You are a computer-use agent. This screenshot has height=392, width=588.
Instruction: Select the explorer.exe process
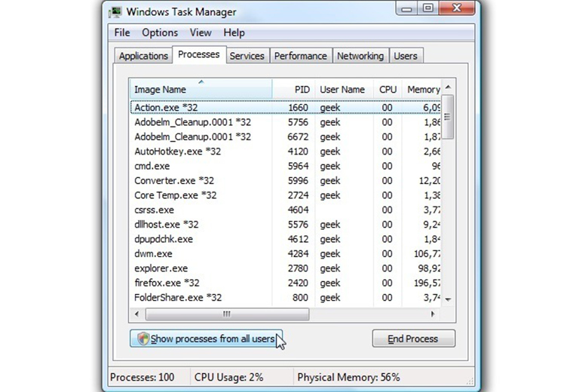click(286, 268)
